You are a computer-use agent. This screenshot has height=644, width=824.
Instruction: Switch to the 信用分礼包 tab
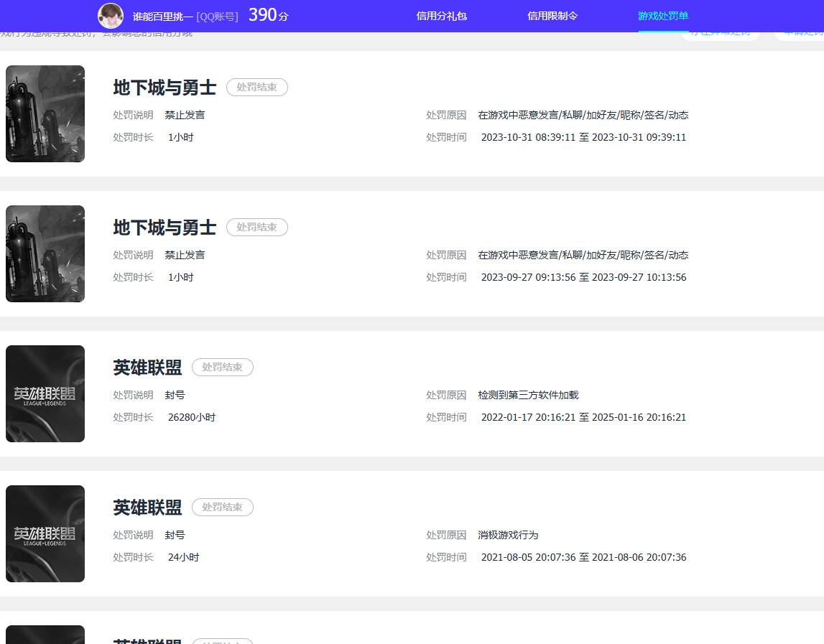pos(440,15)
